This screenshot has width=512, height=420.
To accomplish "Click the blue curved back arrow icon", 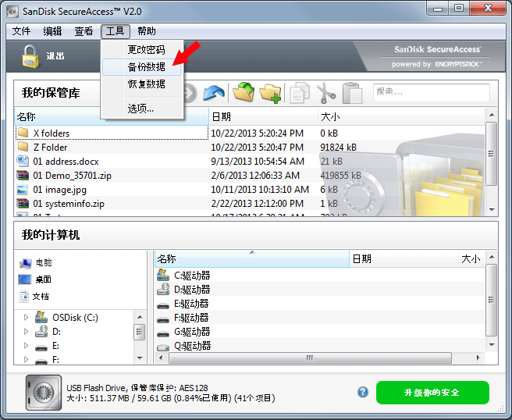I will coord(214,93).
